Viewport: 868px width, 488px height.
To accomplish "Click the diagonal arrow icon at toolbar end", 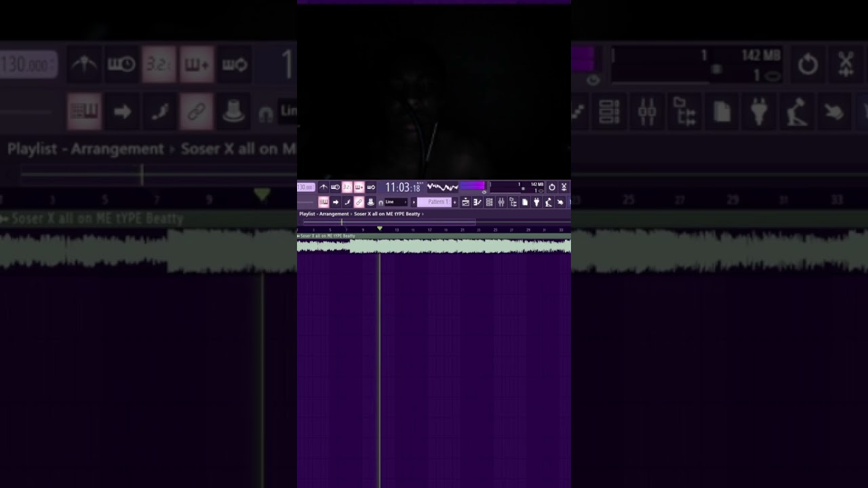I will coord(560,202).
